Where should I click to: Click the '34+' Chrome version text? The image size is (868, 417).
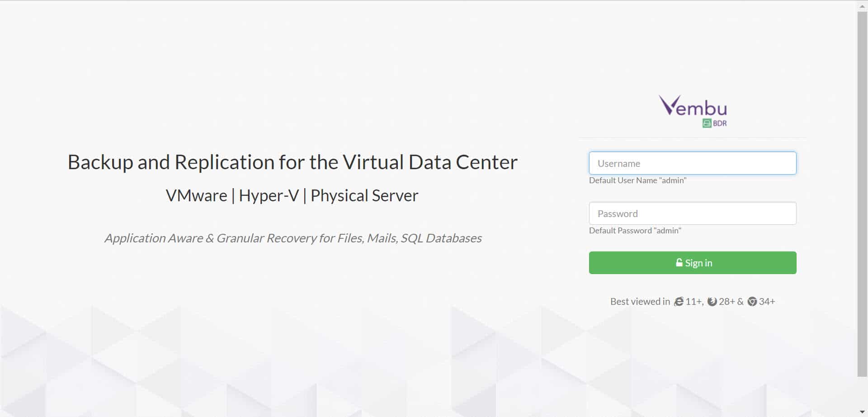767,302
